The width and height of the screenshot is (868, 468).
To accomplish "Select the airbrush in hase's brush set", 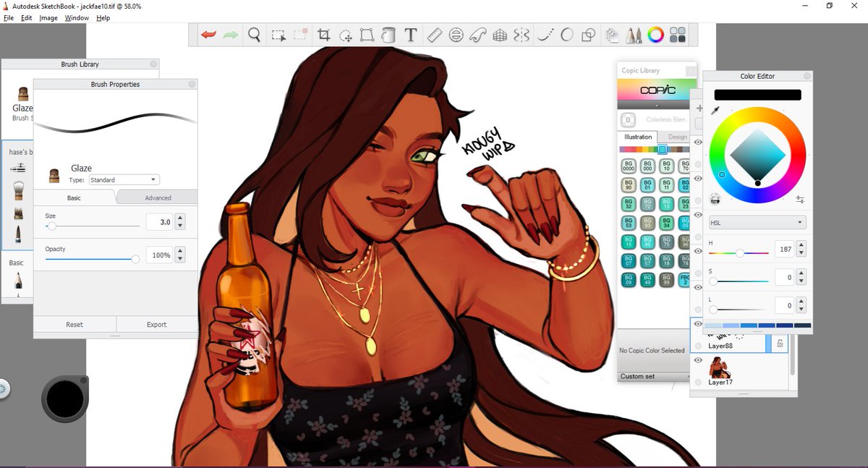I will 18,168.
